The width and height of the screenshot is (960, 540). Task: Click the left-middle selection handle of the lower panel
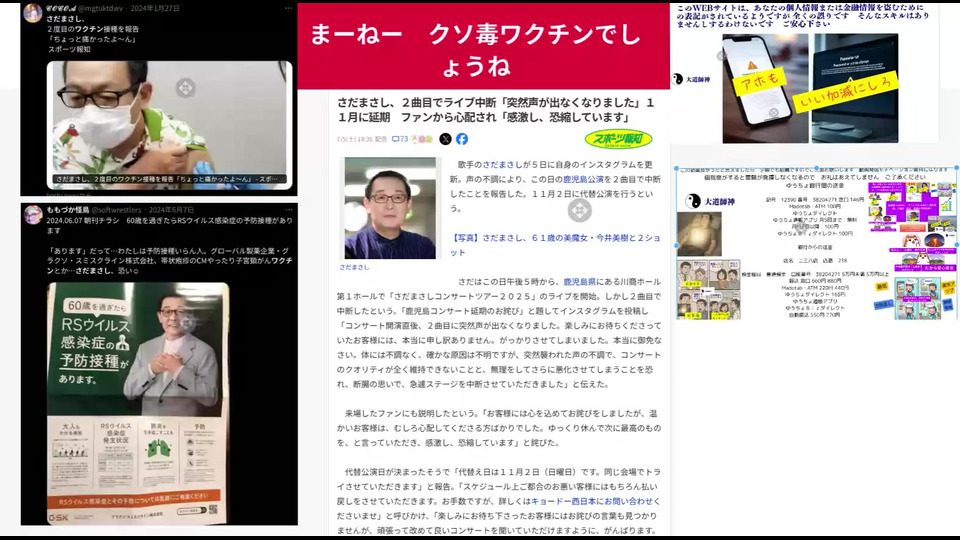(x=677, y=245)
